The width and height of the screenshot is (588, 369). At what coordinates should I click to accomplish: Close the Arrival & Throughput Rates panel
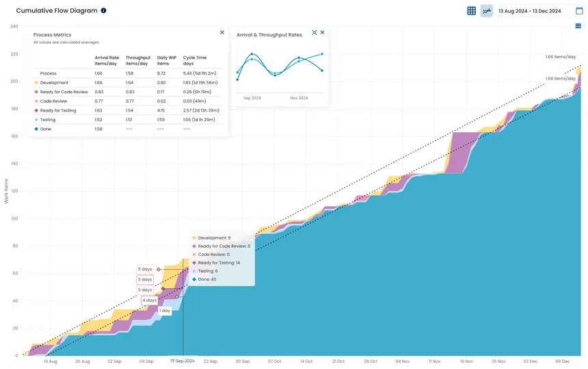click(x=322, y=33)
